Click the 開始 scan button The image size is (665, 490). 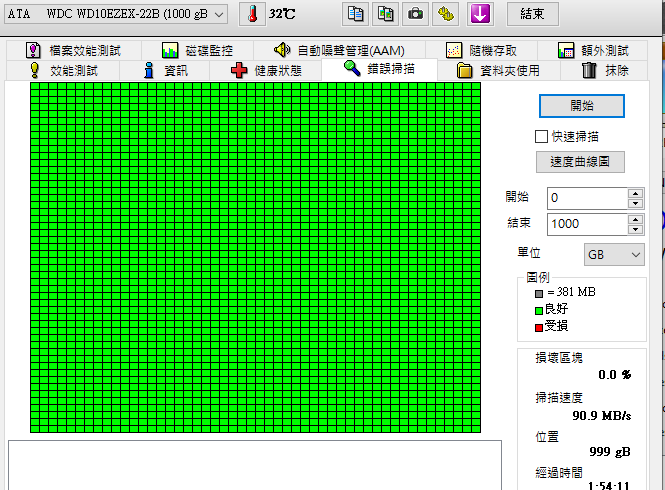[x=581, y=106]
